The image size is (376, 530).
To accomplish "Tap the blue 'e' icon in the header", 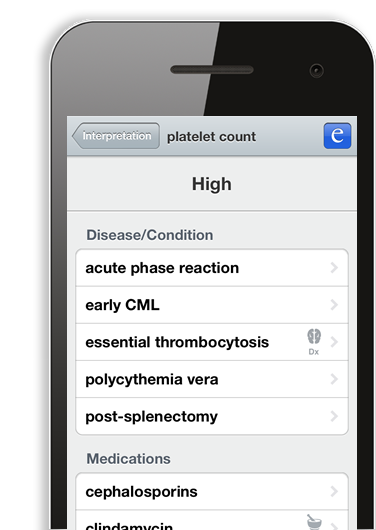I will [337, 136].
